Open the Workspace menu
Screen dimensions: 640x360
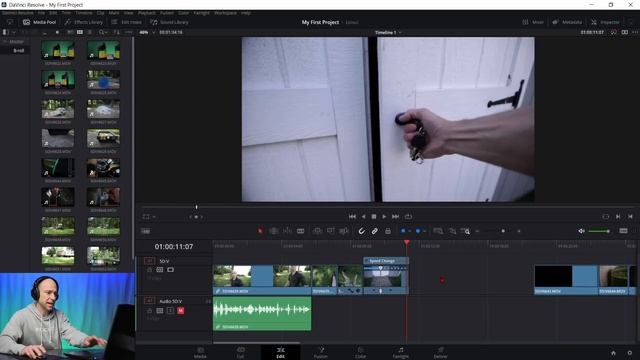point(225,13)
